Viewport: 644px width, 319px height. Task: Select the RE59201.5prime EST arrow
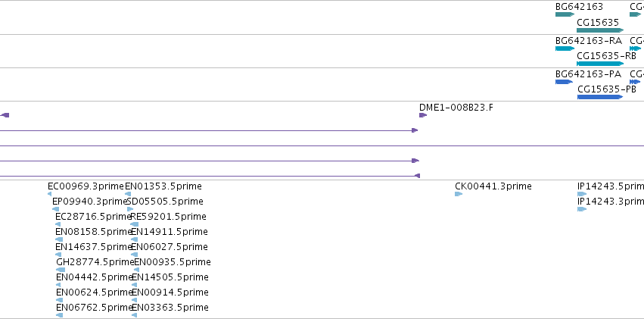point(134,224)
